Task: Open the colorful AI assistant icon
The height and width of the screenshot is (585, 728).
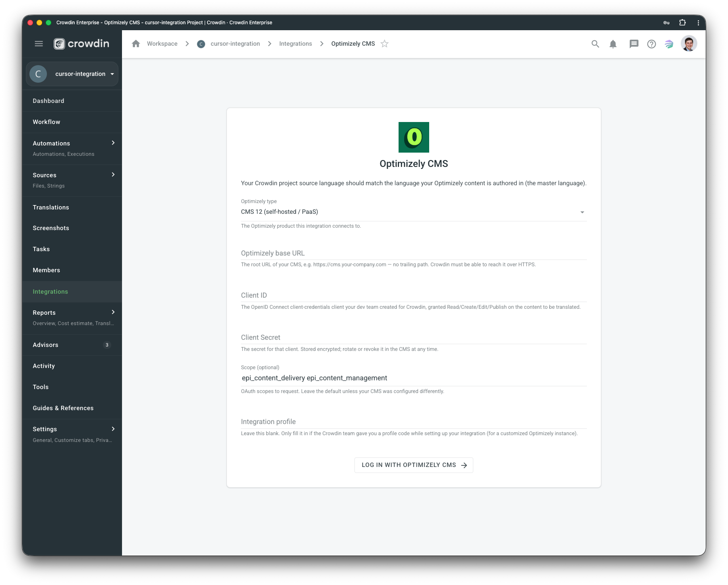Action: [669, 44]
